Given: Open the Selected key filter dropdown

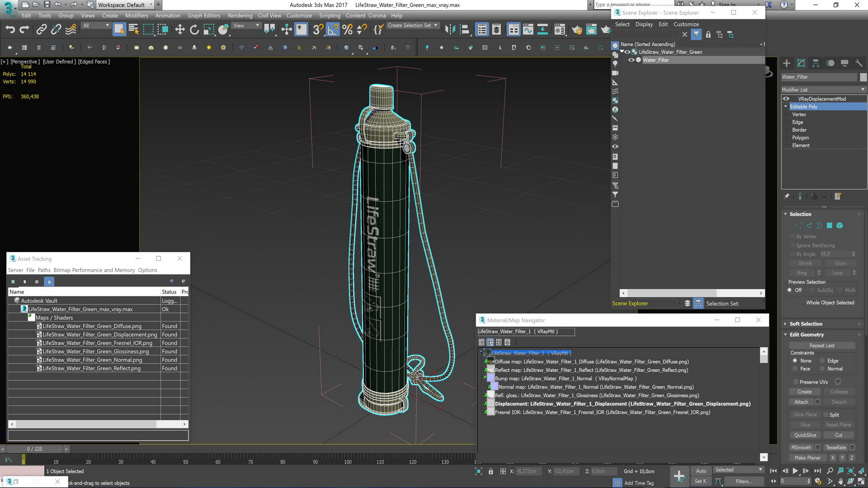Looking at the screenshot, I should (739, 470).
